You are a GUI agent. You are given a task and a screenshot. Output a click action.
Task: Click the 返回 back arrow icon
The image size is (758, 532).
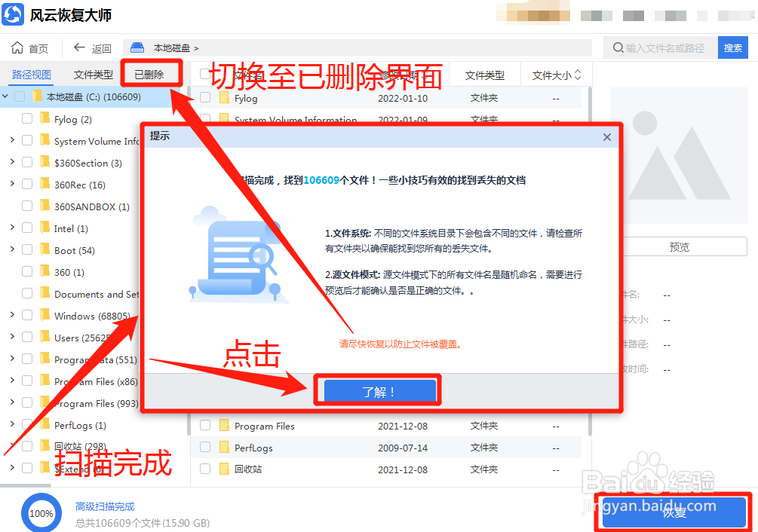coord(78,47)
